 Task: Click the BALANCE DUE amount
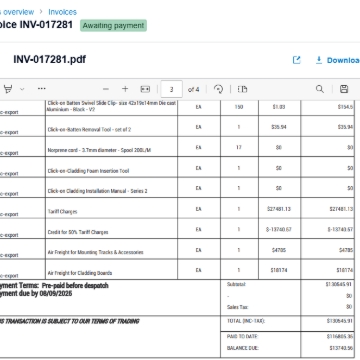coord(341,348)
